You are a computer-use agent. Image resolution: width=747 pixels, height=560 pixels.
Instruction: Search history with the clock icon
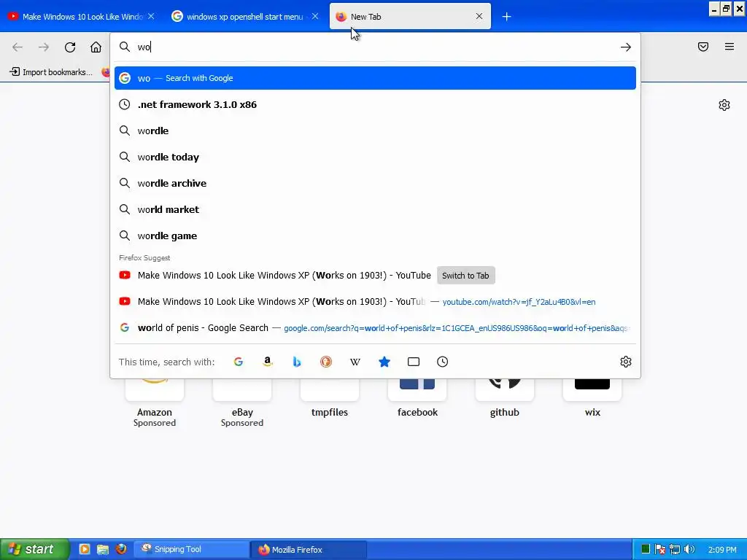click(443, 362)
